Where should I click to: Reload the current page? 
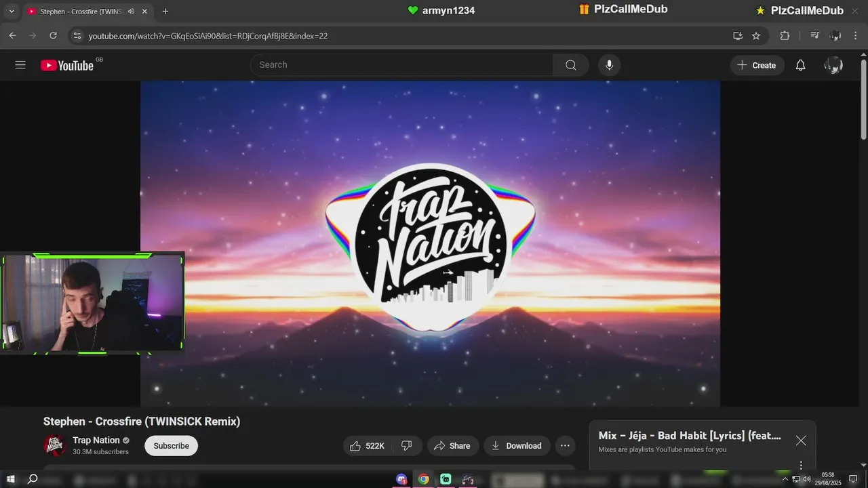[x=53, y=35]
